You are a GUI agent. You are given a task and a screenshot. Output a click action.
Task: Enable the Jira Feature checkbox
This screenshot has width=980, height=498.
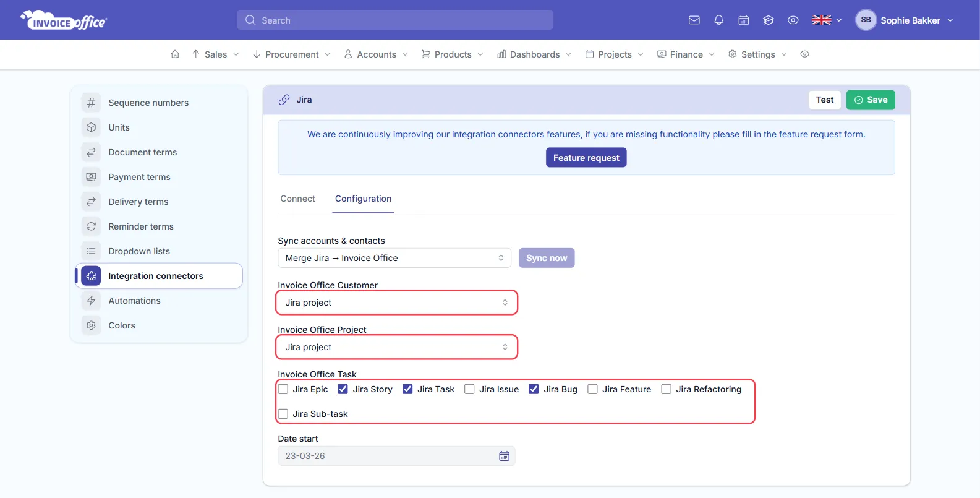pyautogui.click(x=592, y=389)
